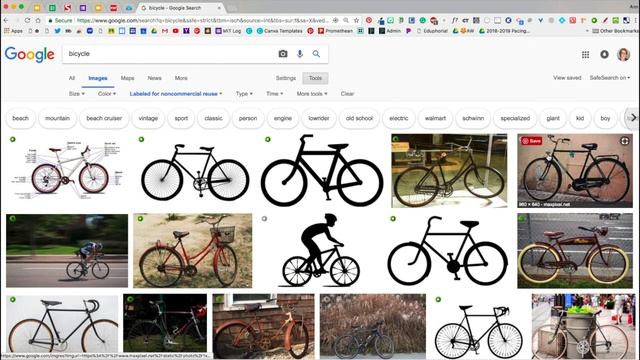This screenshot has height=360, width=640.
Task: Click the microphone voice search icon
Action: coord(300,54)
